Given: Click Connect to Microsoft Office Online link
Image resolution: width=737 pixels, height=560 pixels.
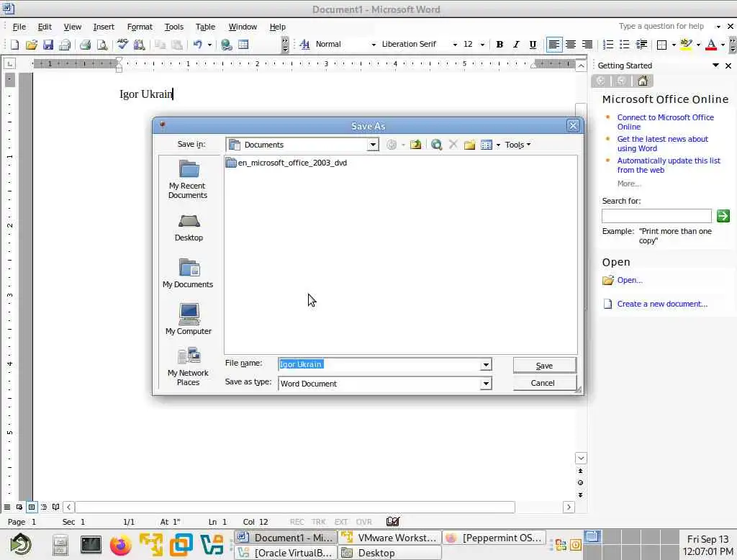Looking at the screenshot, I should (x=665, y=122).
